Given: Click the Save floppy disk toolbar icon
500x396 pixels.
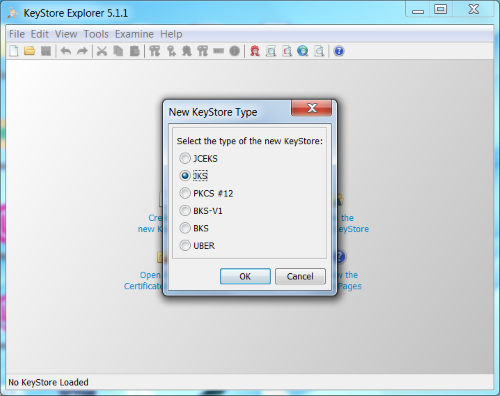Looking at the screenshot, I should pyautogui.click(x=46, y=51).
